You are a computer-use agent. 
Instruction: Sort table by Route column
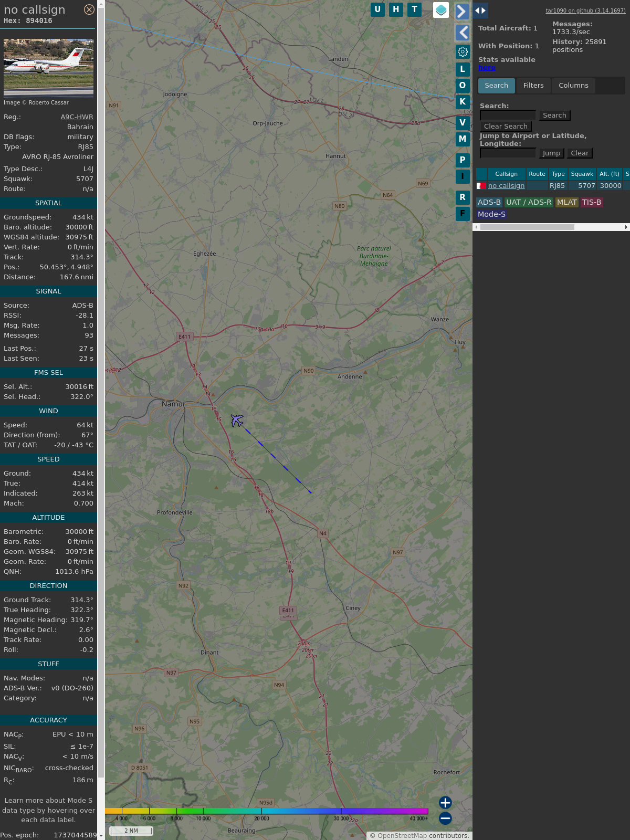click(x=537, y=174)
